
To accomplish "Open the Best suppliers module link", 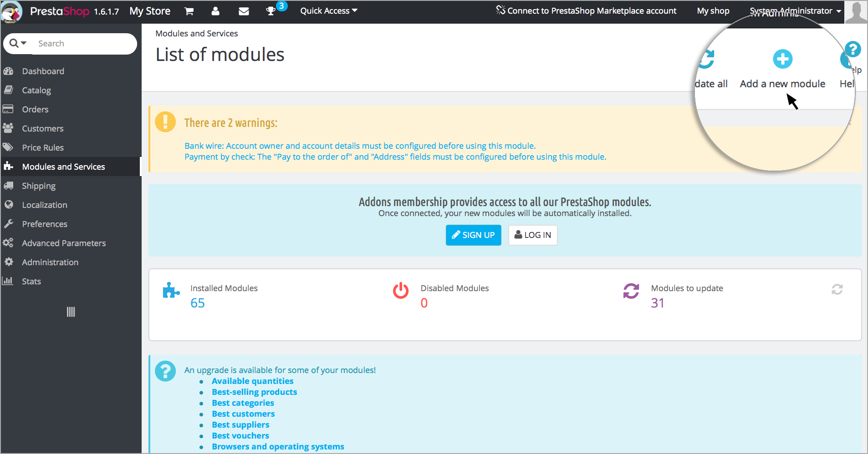I will pyautogui.click(x=241, y=425).
